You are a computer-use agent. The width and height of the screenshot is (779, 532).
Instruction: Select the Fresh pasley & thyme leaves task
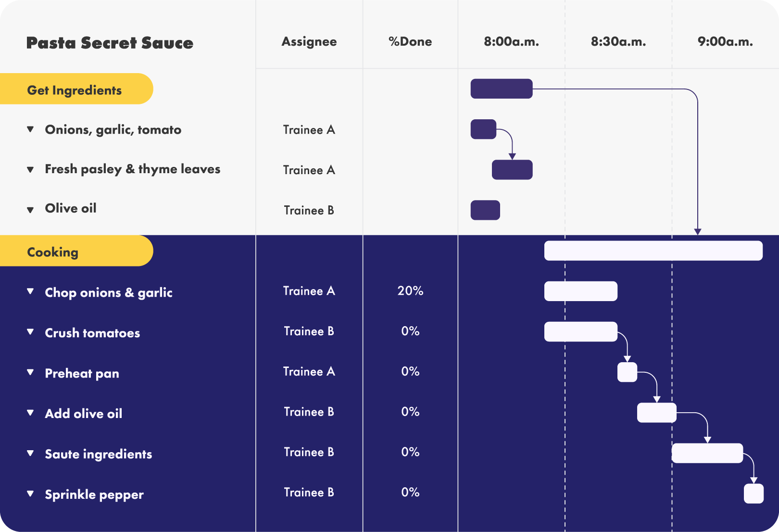pyautogui.click(x=132, y=169)
